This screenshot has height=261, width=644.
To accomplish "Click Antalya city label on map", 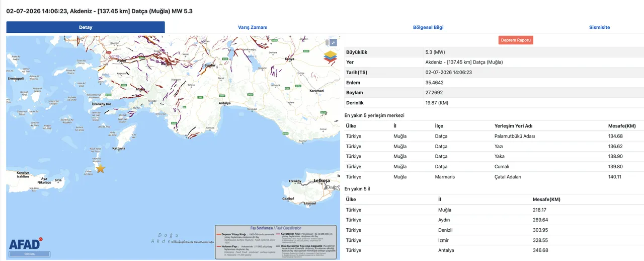I will tap(224, 103).
